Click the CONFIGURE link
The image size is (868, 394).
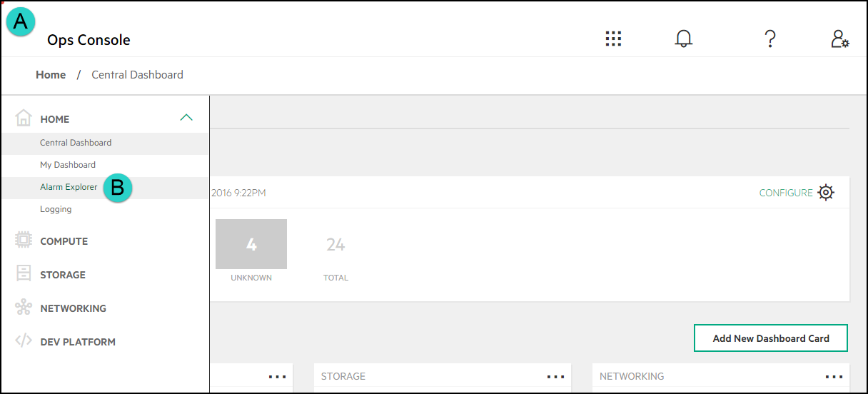click(785, 193)
